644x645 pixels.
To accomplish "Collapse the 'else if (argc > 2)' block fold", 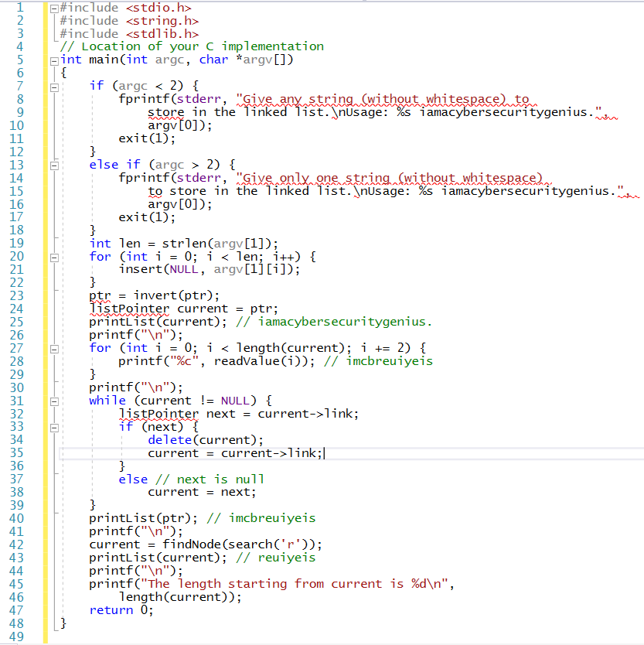I will pos(54,166).
